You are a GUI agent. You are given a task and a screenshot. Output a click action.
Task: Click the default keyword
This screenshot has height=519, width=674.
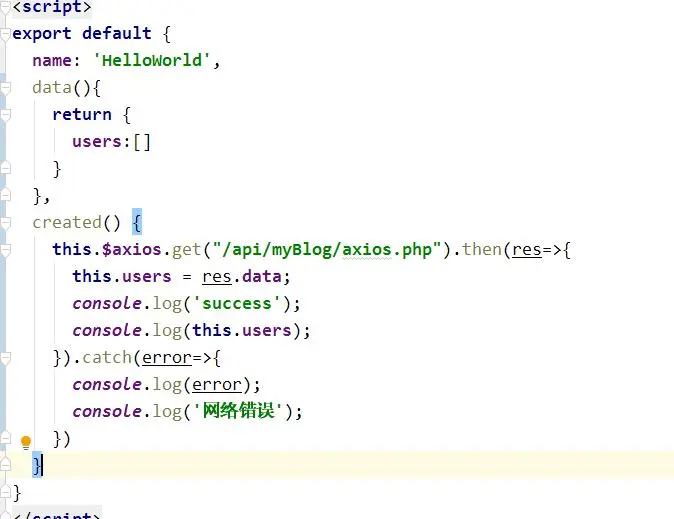click(x=116, y=33)
